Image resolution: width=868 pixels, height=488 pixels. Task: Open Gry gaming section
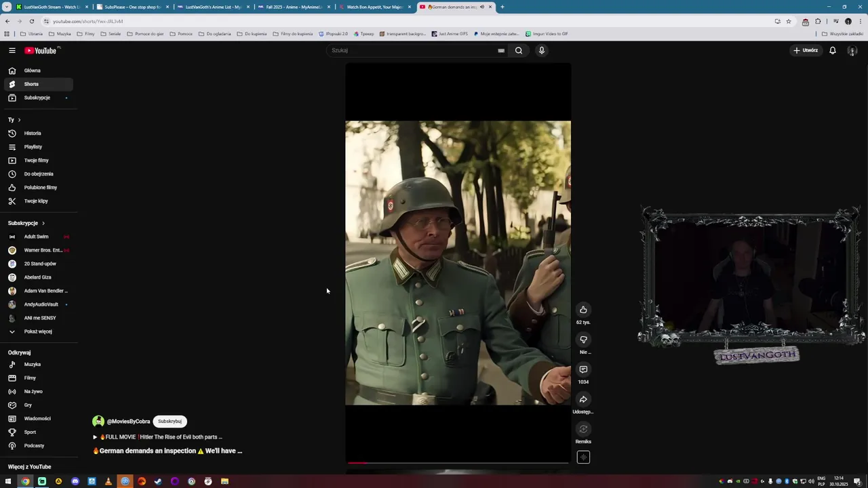pos(39,405)
